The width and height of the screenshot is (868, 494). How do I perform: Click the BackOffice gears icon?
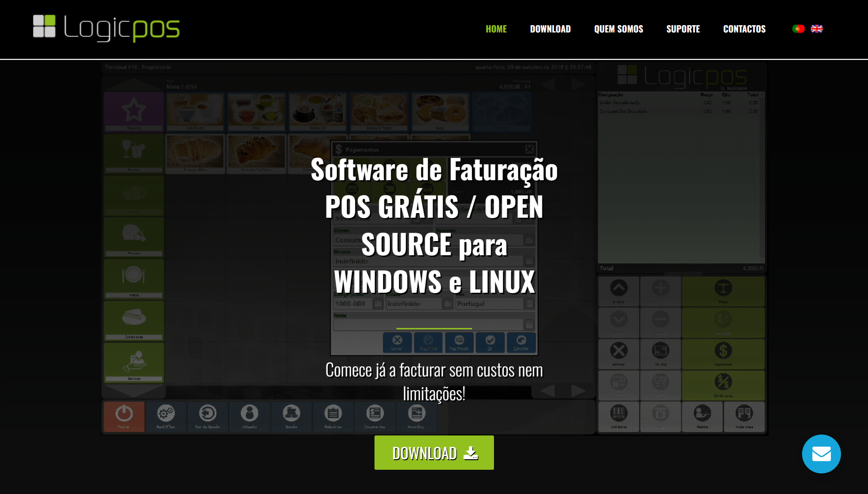(x=166, y=415)
